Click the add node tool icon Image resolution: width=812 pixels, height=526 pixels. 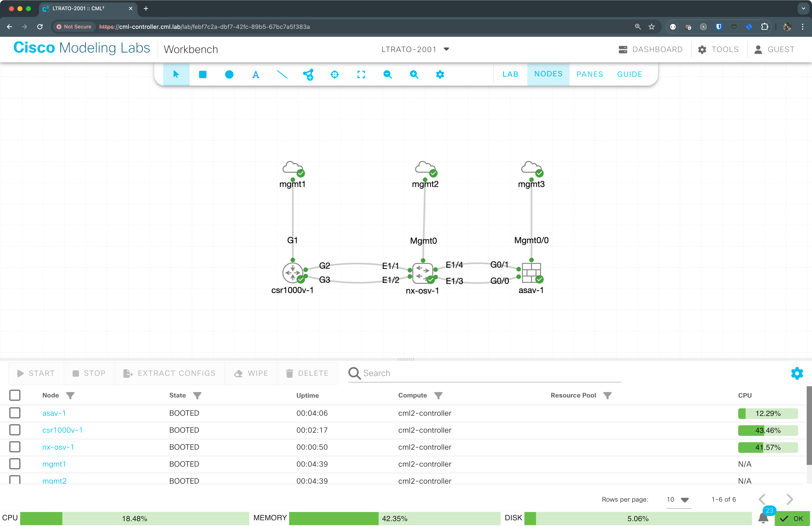(308, 74)
